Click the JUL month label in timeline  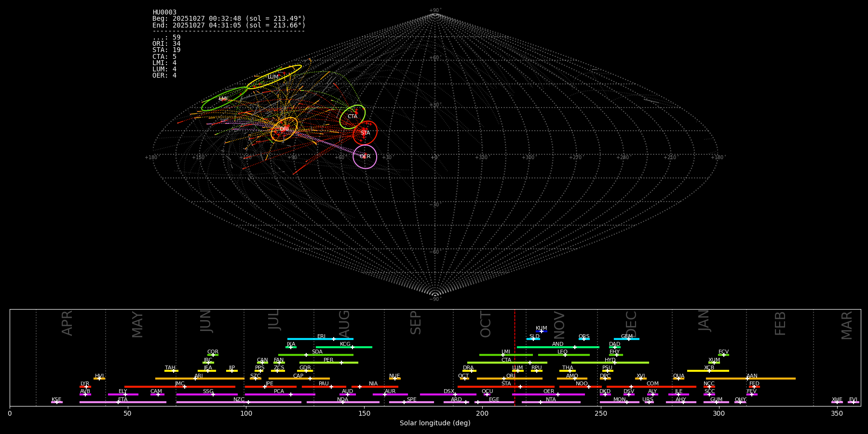tap(273, 320)
